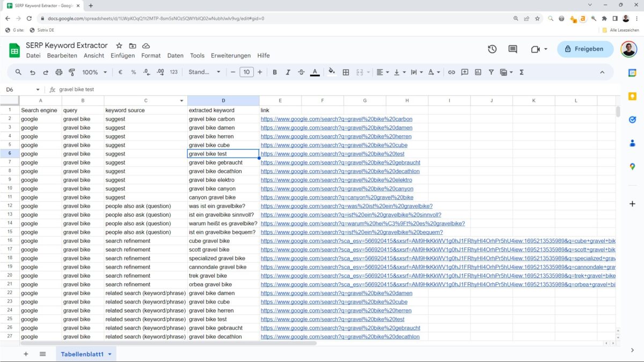
Task: Select the 'extracted keyword' header cell
Action: click(x=223, y=110)
